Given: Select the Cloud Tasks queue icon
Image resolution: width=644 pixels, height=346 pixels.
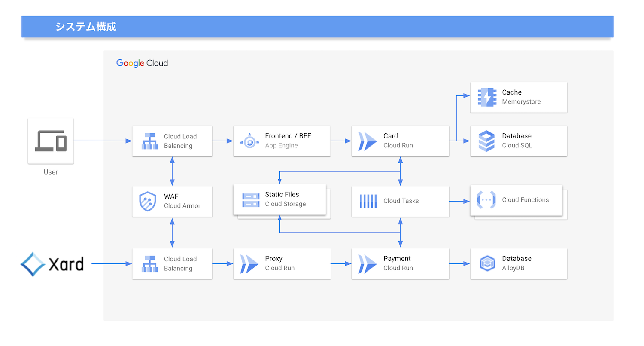Looking at the screenshot, I should click(x=368, y=201).
